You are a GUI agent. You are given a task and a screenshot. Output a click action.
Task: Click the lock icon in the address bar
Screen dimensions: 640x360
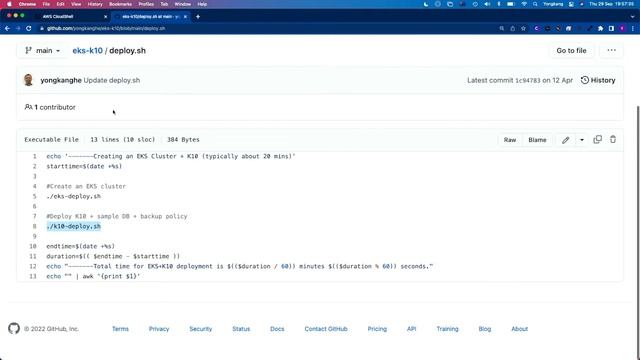point(42,29)
